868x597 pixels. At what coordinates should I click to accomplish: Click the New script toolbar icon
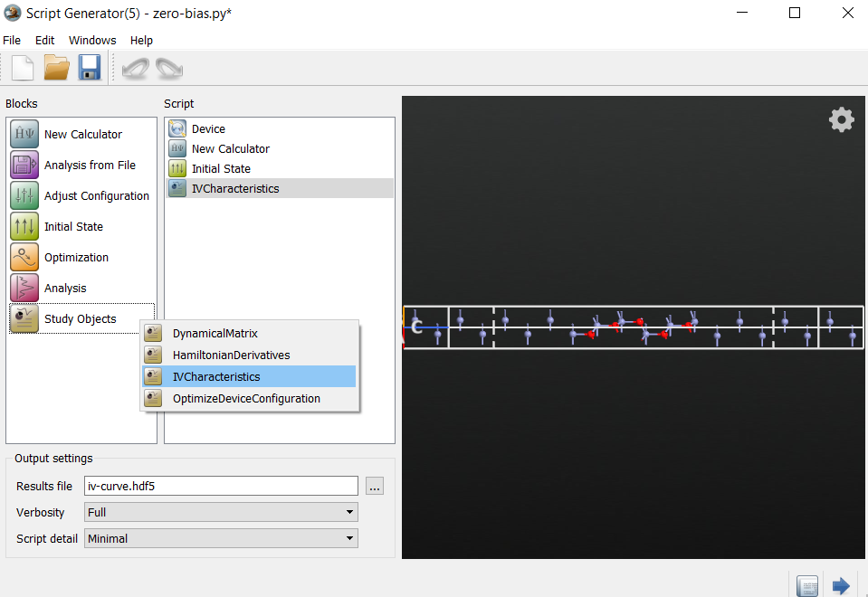23,68
